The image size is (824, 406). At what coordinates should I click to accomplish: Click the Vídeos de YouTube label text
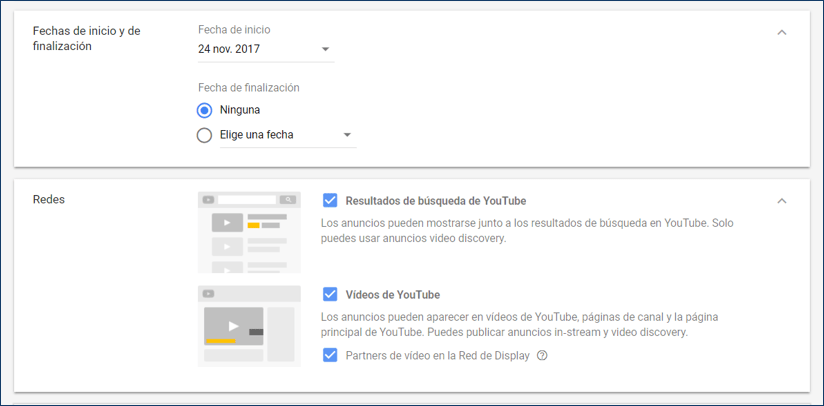393,295
